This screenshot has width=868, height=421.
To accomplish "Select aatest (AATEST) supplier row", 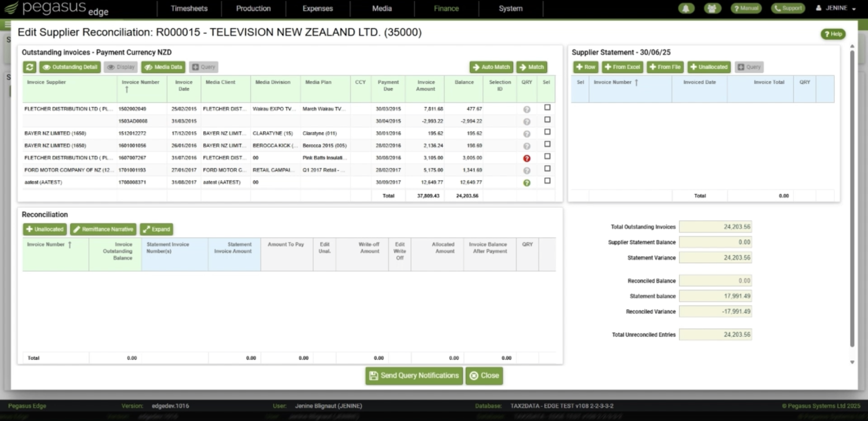I will (x=289, y=182).
